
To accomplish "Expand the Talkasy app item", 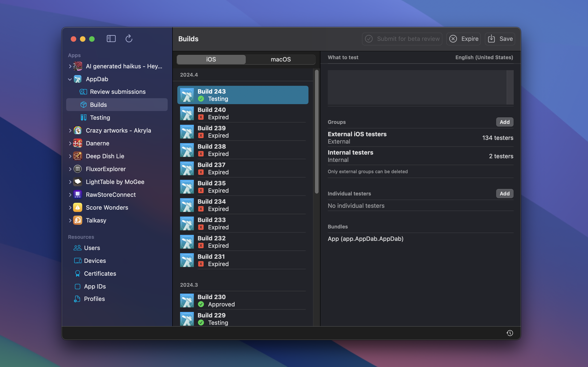I will point(70,220).
